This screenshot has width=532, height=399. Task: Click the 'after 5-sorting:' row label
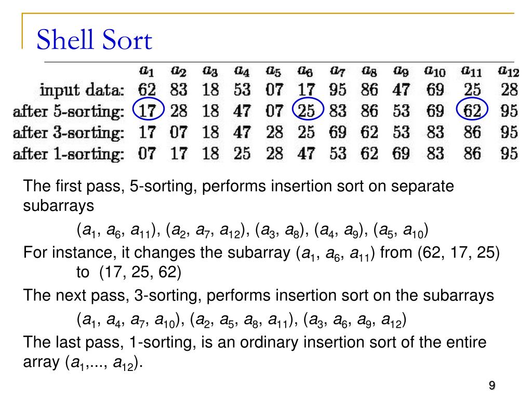[69, 111]
